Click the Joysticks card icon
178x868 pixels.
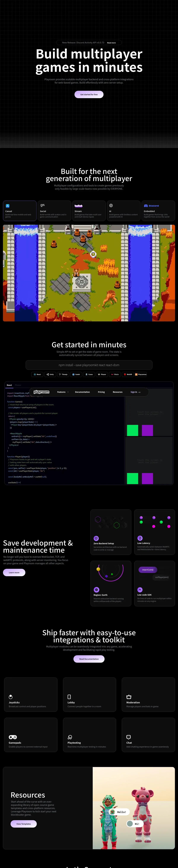click(11, 697)
